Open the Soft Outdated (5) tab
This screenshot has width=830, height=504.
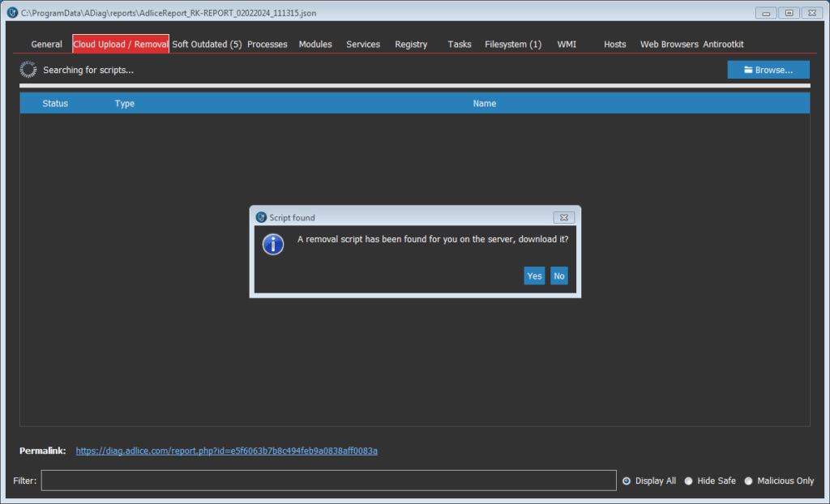[x=207, y=45]
